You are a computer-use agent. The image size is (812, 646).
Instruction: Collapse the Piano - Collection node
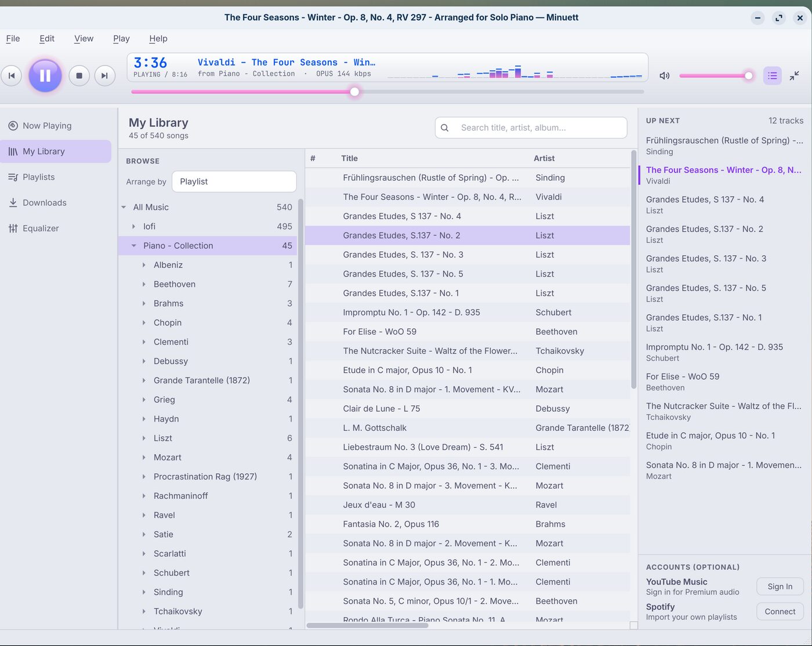click(x=134, y=245)
